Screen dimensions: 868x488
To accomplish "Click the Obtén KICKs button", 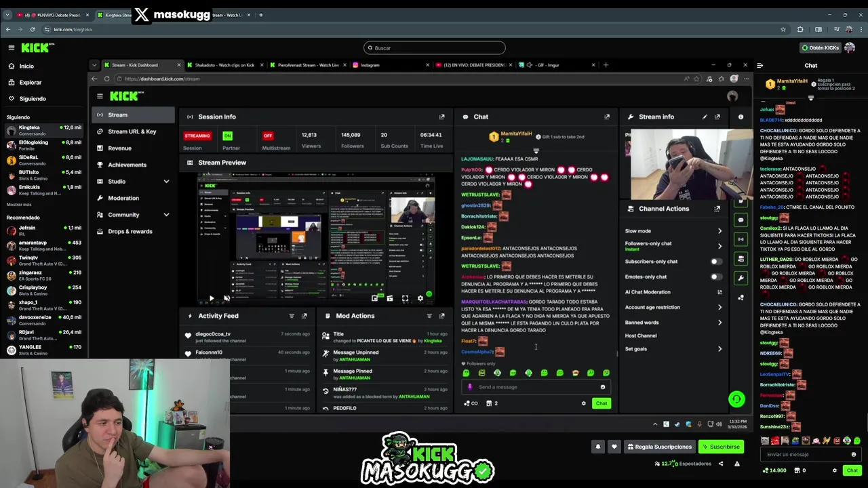I will (820, 48).
